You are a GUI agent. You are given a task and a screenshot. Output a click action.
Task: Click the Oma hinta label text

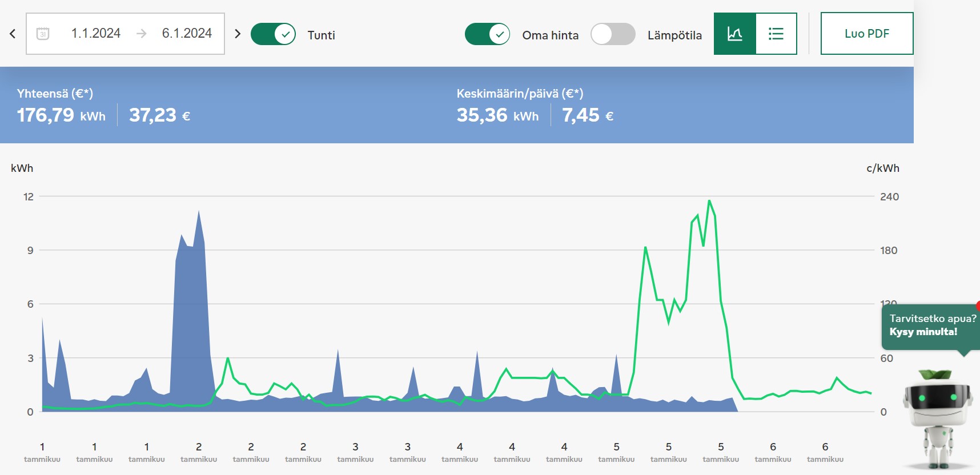pyautogui.click(x=550, y=35)
